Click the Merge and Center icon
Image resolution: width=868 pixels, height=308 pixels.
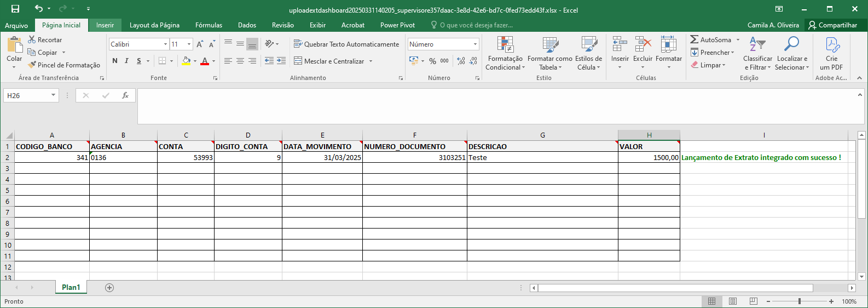[298, 61]
